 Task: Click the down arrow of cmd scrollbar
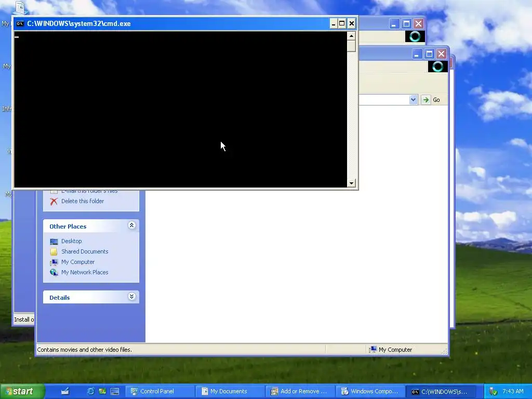point(351,183)
